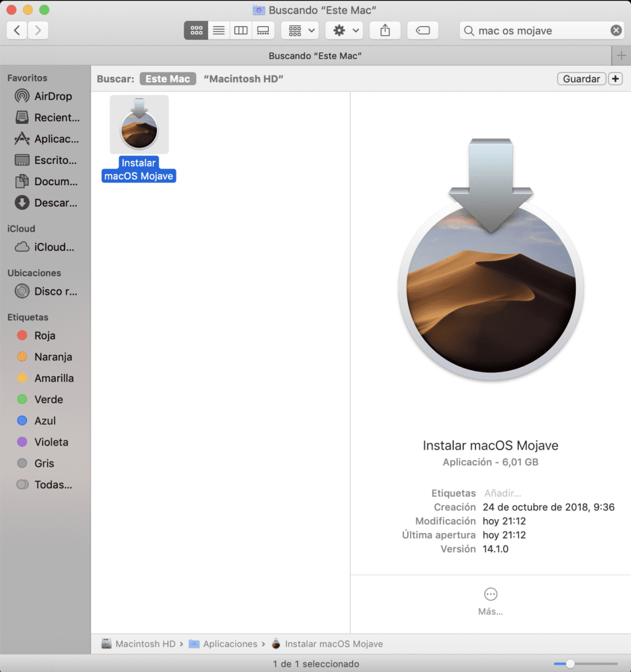Open iCloud Drive in the sidebar
This screenshot has height=672, width=631.
pyautogui.click(x=46, y=247)
